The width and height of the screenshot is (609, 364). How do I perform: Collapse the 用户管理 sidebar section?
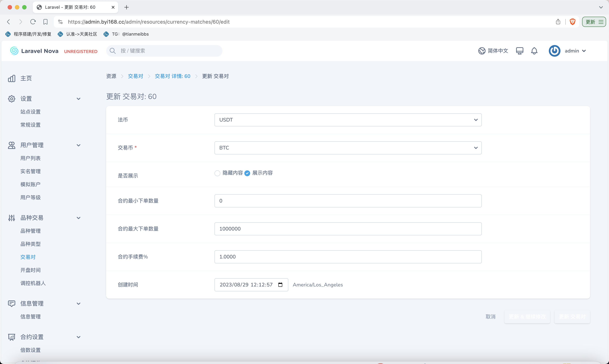pos(79,145)
